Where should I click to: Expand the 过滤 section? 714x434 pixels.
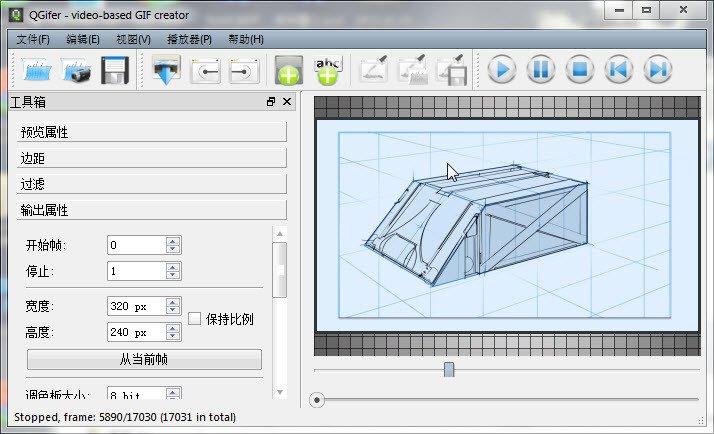pos(152,184)
